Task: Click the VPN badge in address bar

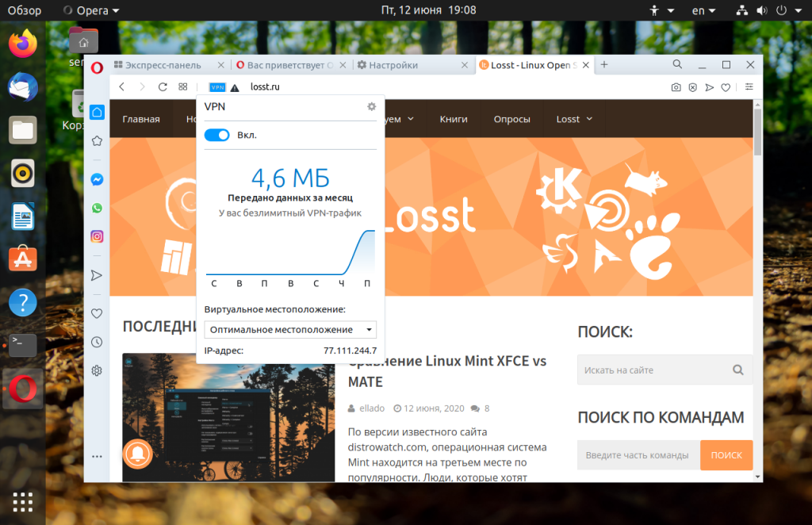Action: click(217, 87)
